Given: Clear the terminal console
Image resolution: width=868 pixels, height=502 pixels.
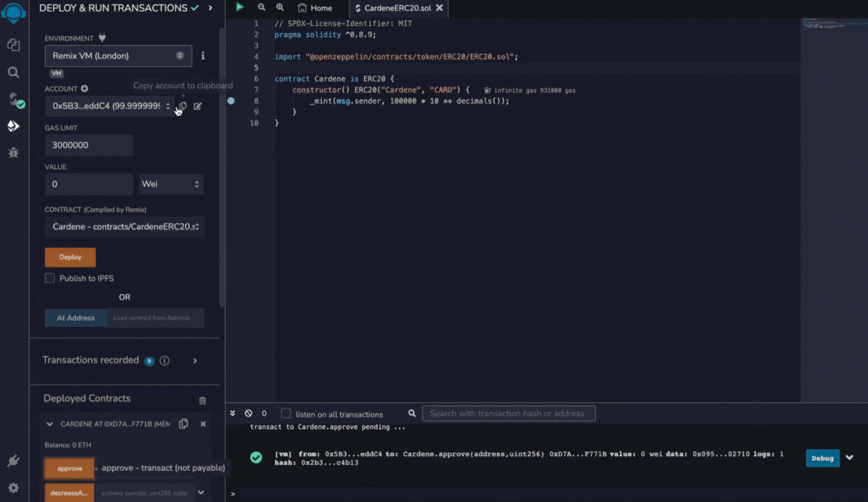Looking at the screenshot, I should [249, 414].
